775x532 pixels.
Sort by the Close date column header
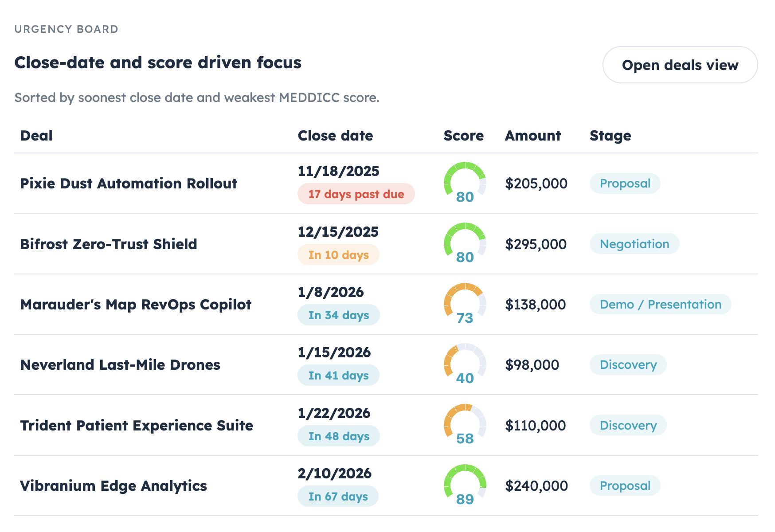click(336, 136)
